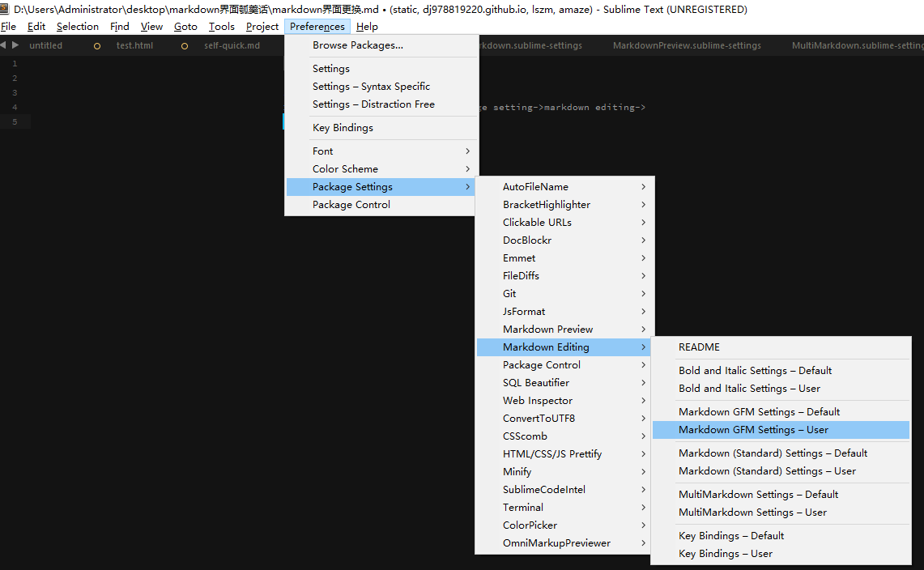Select Key Bindings – Default in submenu
The height and width of the screenshot is (570, 924).
[x=731, y=536]
